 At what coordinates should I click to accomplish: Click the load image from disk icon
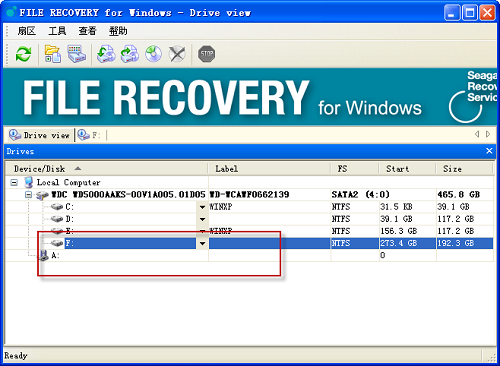click(x=130, y=54)
